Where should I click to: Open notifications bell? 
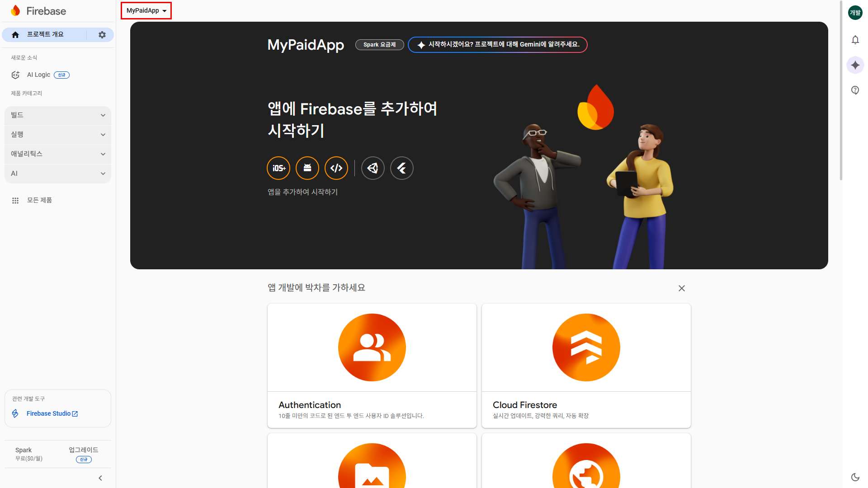click(x=855, y=40)
